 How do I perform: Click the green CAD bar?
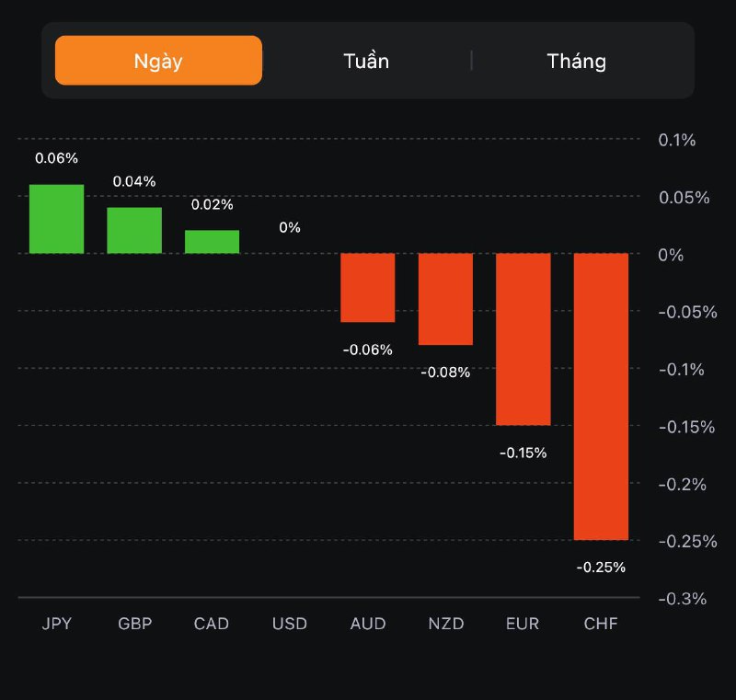click(x=212, y=242)
